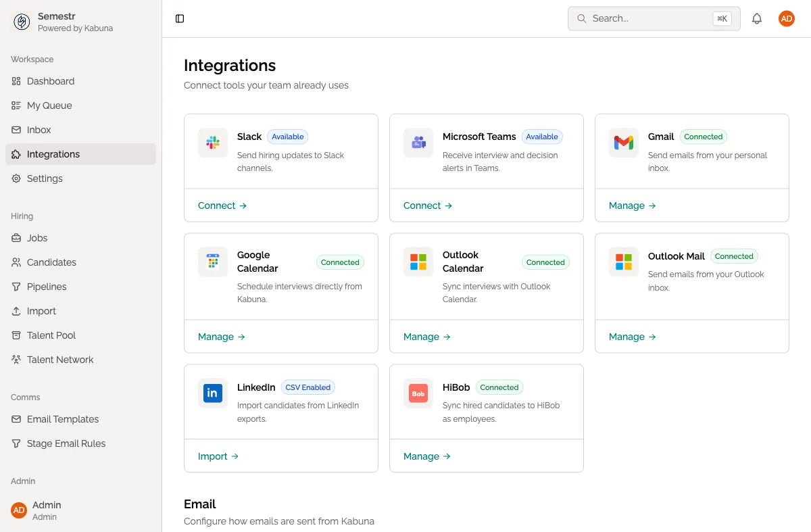The height and width of the screenshot is (532, 811).
Task: Click the Google Calendar icon
Action: pos(213,262)
